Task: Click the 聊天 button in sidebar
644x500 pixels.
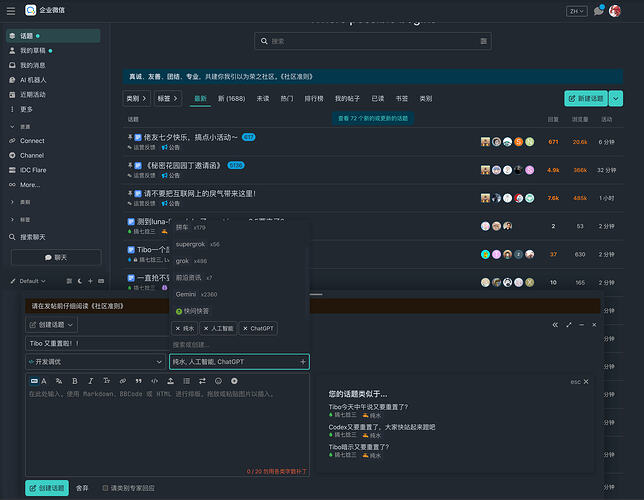Action: pos(56,258)
